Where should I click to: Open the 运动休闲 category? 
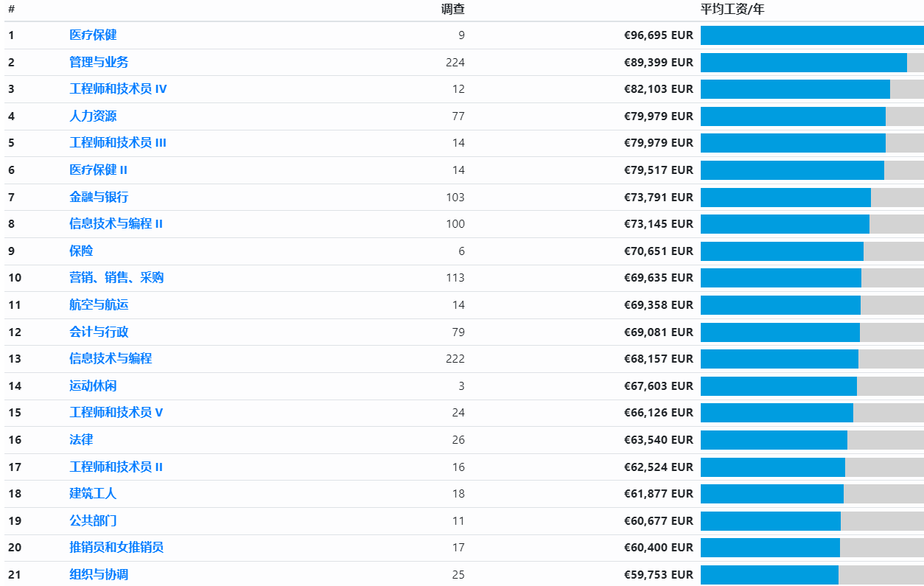tap(93, 386)
